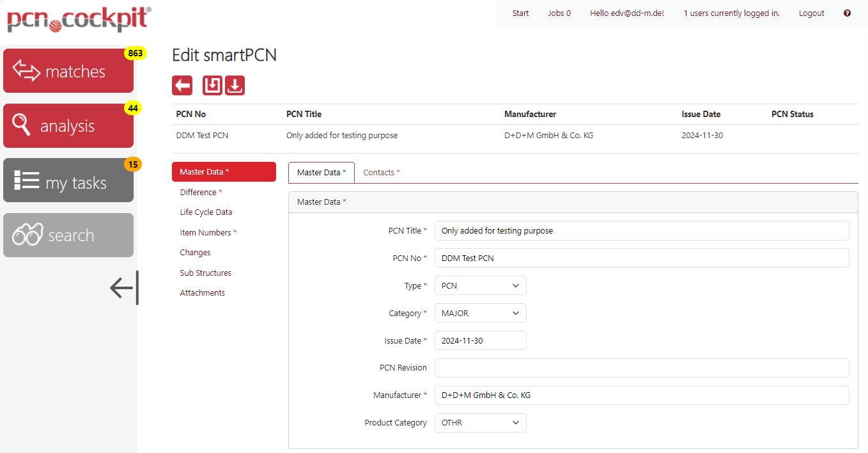
Task: Switch to the Contacts tab
Action: coord(381,172)
